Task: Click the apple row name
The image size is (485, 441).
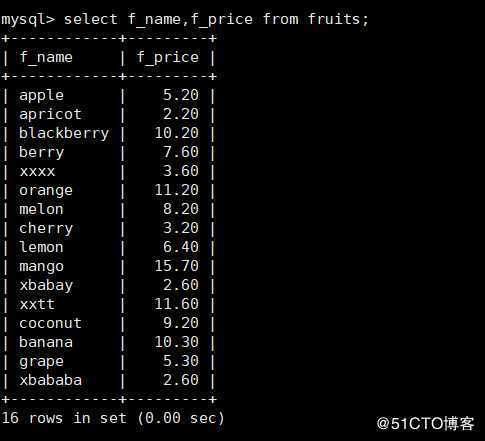Action: 41,96
